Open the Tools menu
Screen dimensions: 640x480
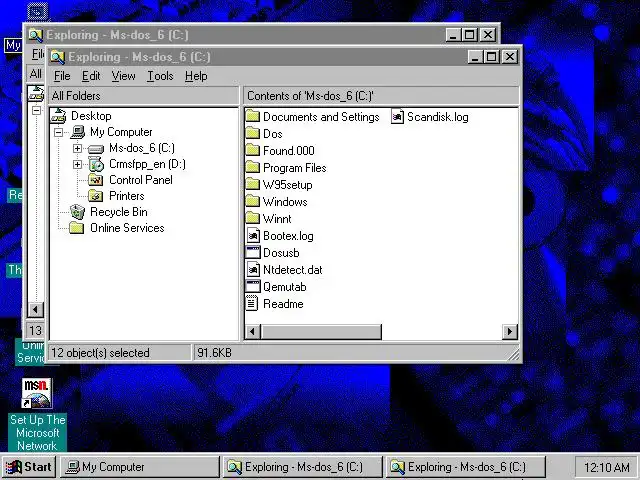pos(160,76)
